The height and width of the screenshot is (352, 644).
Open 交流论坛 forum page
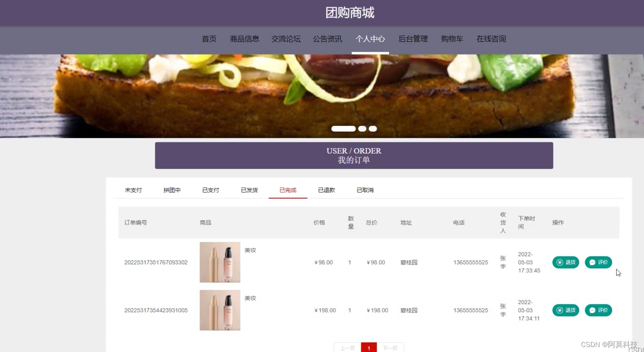click(286, 39)
